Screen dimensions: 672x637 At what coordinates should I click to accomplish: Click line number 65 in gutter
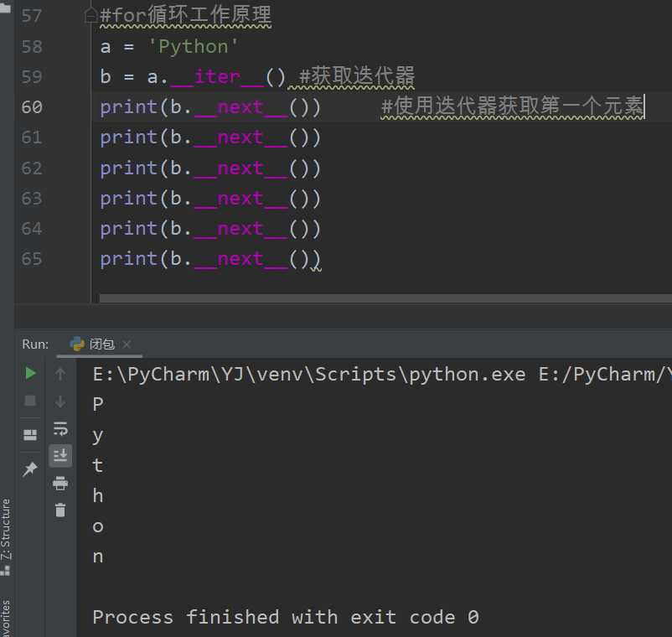(32, 259)
